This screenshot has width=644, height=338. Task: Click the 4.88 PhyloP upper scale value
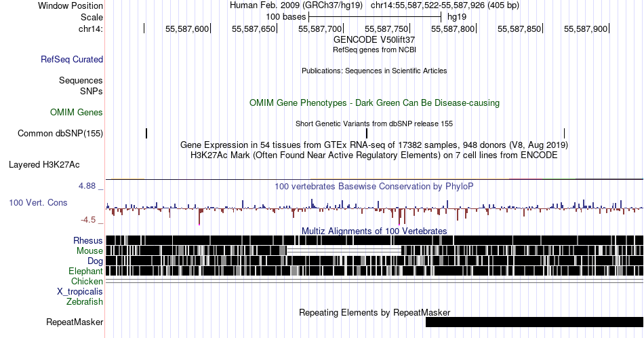click(87, 186)
